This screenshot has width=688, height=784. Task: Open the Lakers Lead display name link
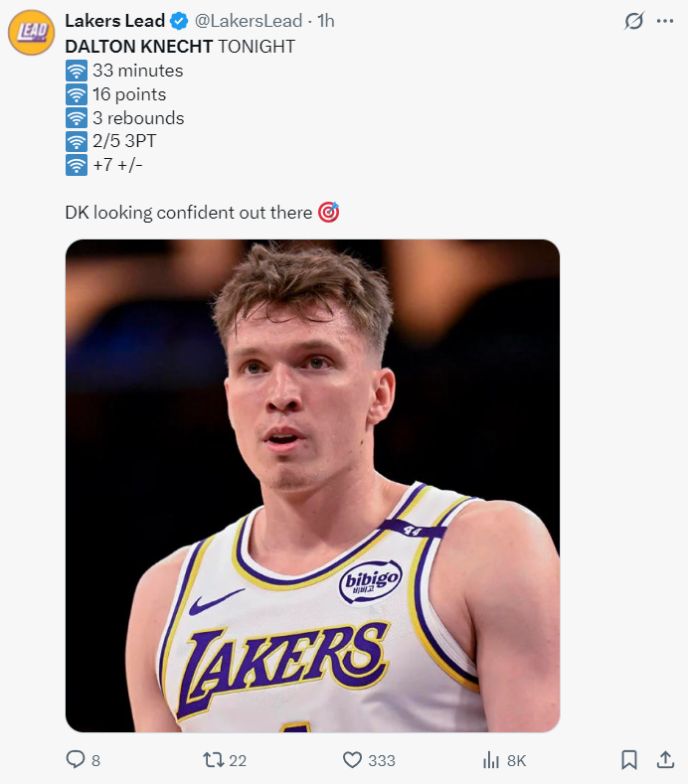(x=115, y=21)
